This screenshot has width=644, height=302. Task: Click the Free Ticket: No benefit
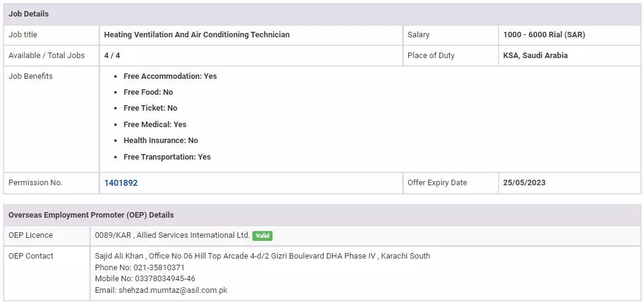tap(150, 108)
